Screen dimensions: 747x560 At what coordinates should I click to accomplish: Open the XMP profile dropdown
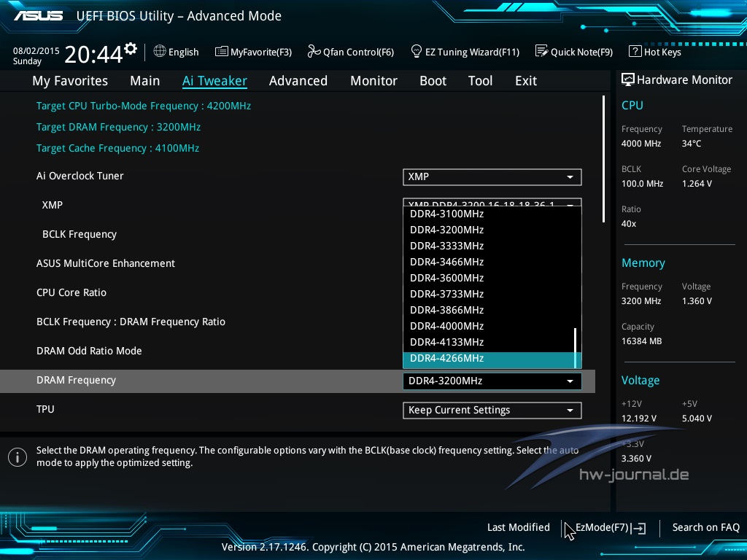tap(492, 203)
